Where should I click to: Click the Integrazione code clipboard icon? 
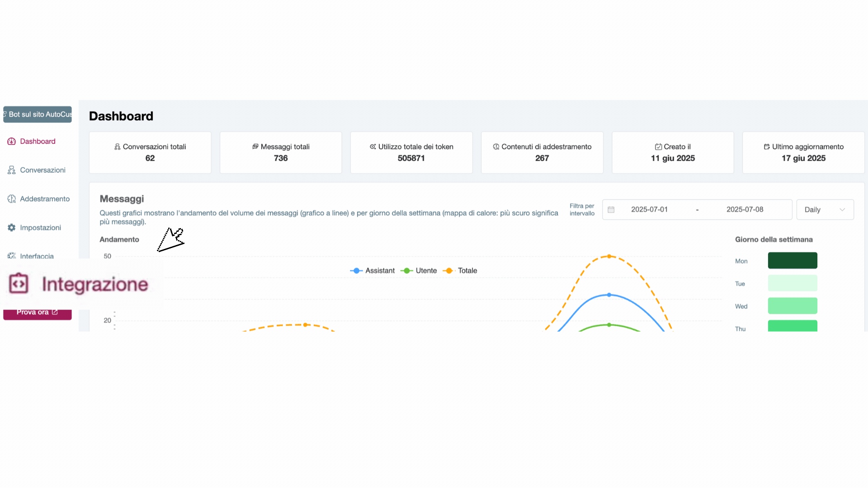[x=19, y=284]
